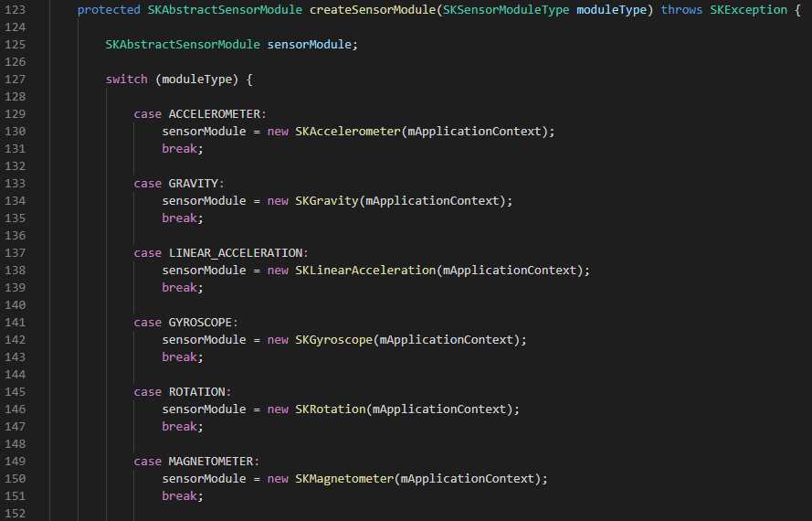Image resolution: width=812 pixels, height=521 pixels.
Task: Place cursor on the GRAVITY case label
Action: 194,184
